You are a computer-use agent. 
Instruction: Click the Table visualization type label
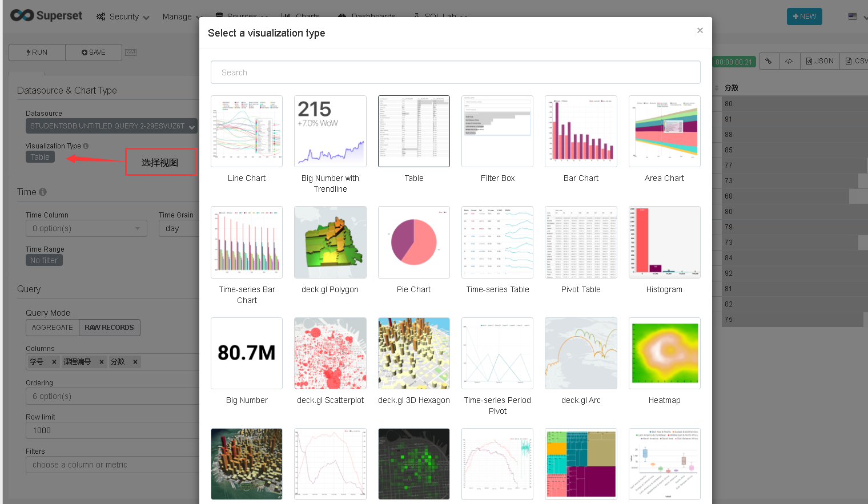click(40, 157)
